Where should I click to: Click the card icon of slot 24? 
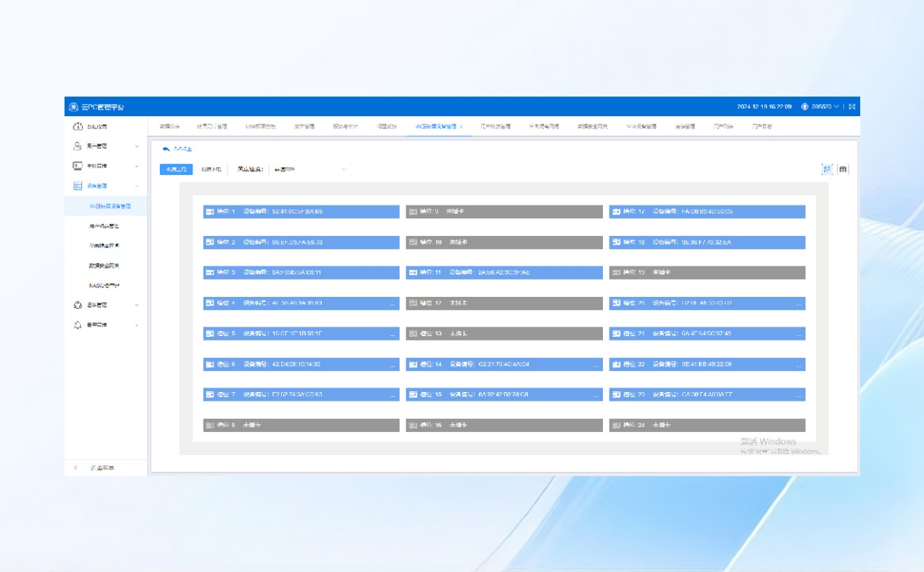[x=617, y=425]
